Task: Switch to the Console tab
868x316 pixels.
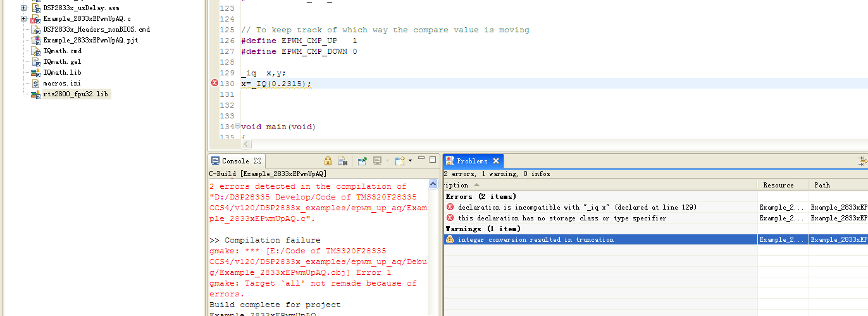Action: tap(235, 161)
